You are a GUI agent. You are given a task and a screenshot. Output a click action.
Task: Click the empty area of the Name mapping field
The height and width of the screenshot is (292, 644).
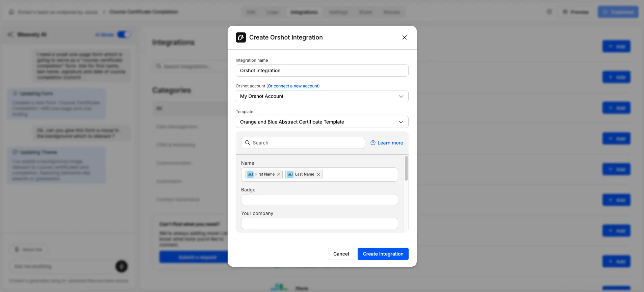click(x=360, y=175)
